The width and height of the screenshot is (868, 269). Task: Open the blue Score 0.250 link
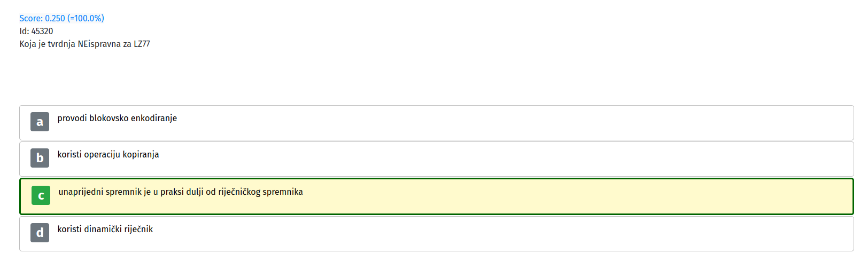pos(62,18)
